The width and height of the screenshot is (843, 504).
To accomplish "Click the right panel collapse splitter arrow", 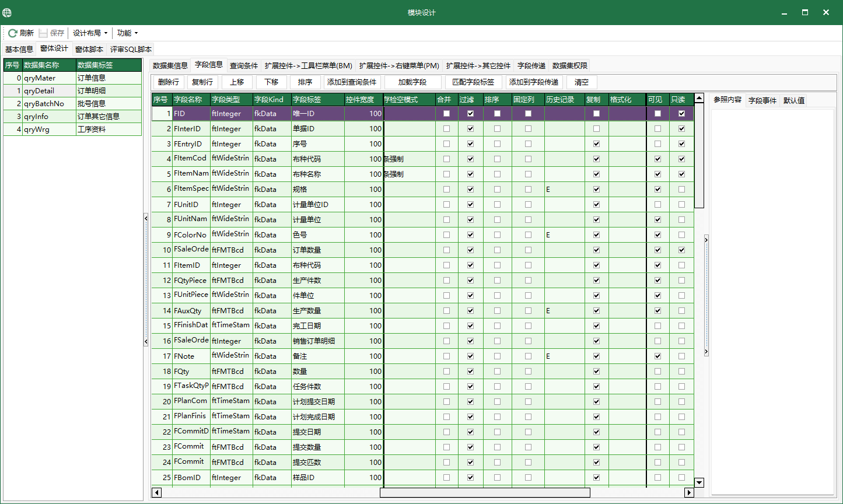I will coord(706,239).
